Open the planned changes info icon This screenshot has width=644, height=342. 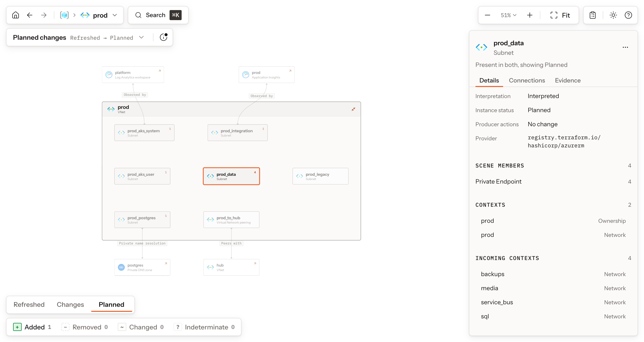coord(164,37)
